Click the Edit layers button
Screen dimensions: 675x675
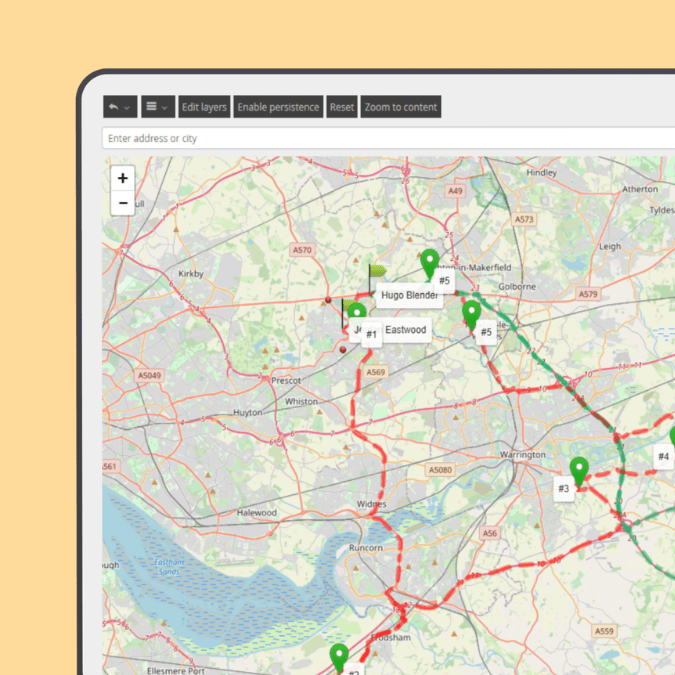click(x=204, y=107)
